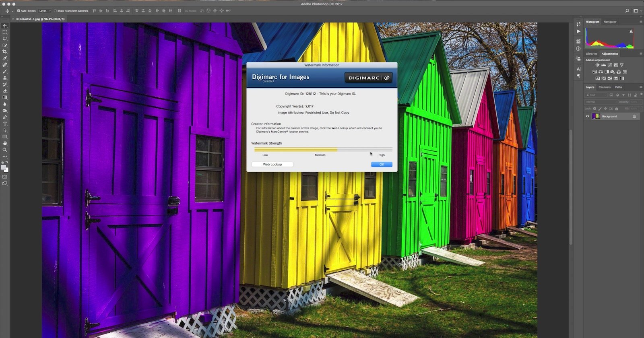Enable Show Transform Controls checkbox

click(56, 11)
